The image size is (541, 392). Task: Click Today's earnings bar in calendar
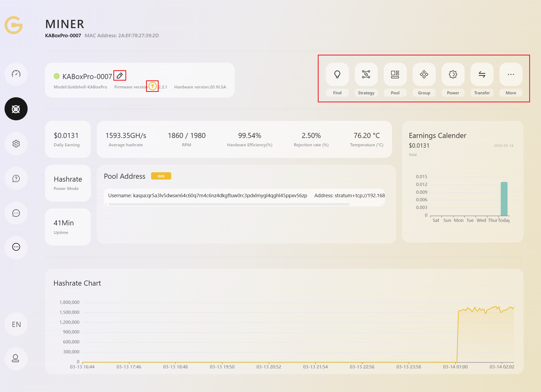pos(504,199)
